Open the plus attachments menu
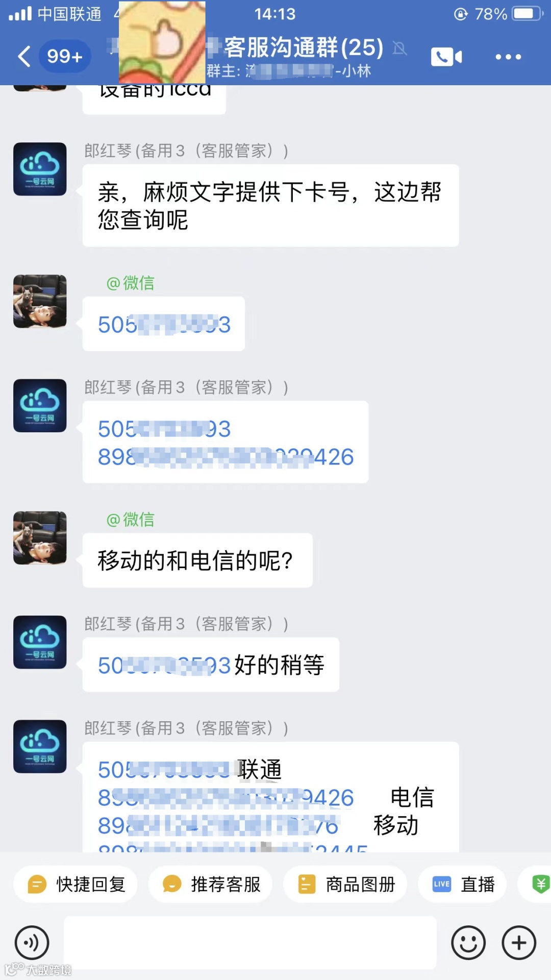Screen dimensions: 551x980 (519, 943)
